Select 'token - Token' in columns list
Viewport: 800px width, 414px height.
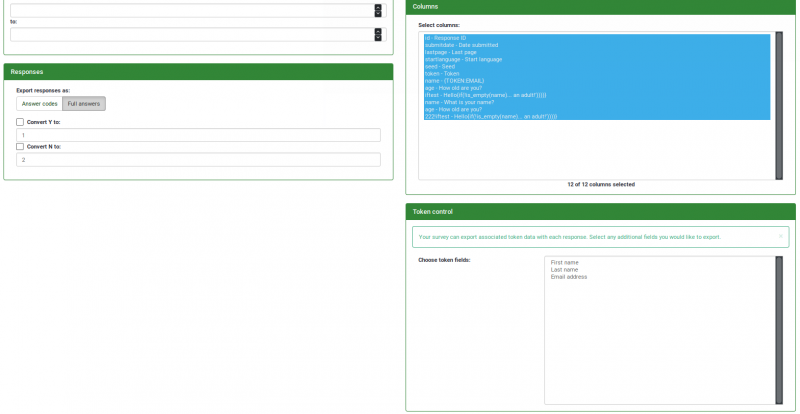(x=444, y=73)
